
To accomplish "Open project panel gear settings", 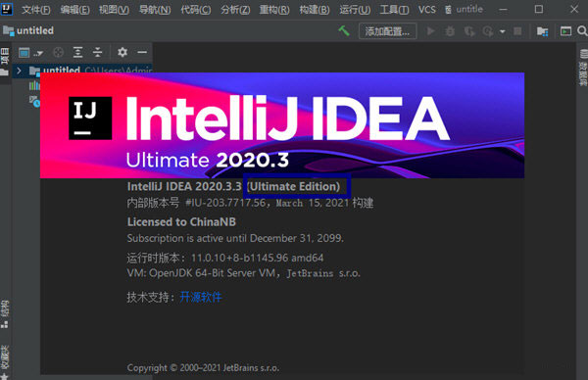I will click(122, 52).
